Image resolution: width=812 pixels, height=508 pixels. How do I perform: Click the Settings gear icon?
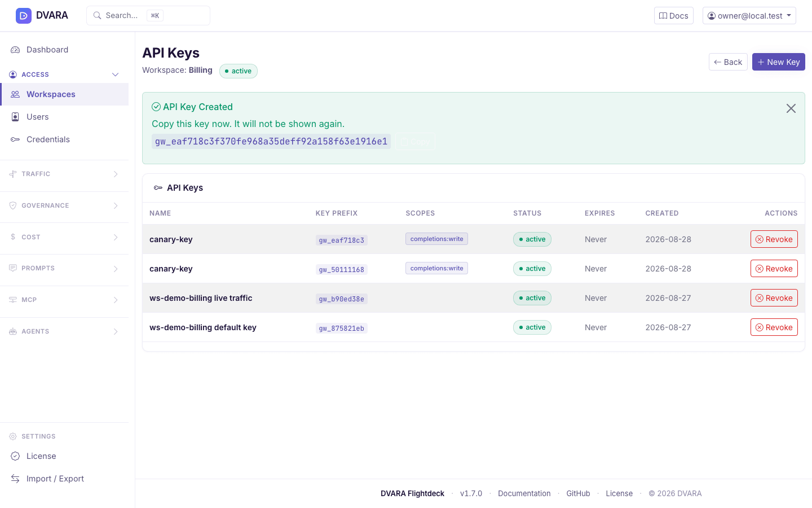point(13,436)
